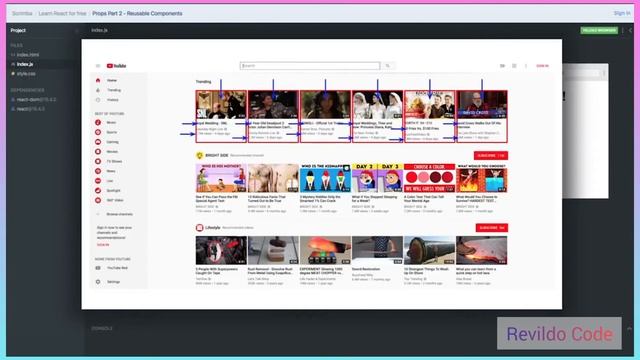Select the Movies icon under Best of YouTube
The height and width of the screenshot is (360, 640).
(98, 152)
